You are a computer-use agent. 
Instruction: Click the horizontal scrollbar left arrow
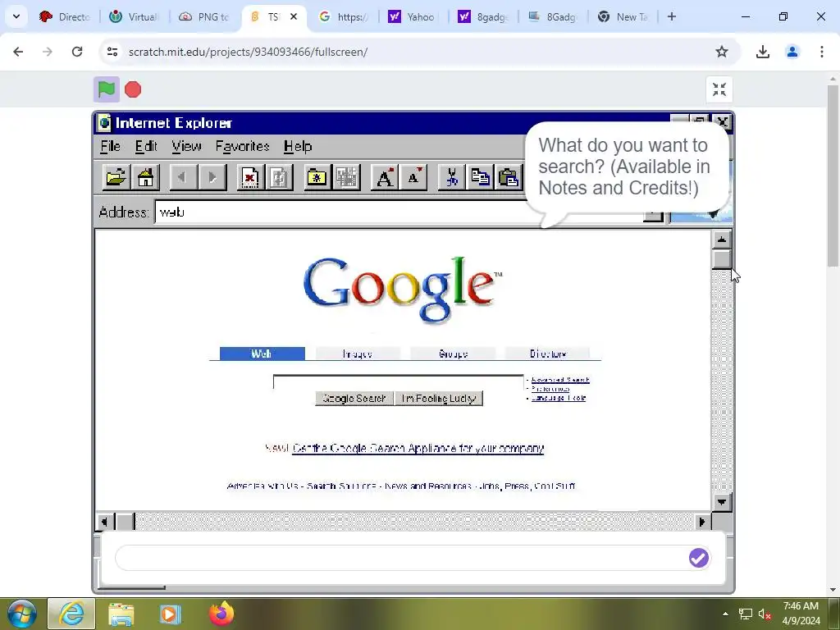tap(104, 522)
